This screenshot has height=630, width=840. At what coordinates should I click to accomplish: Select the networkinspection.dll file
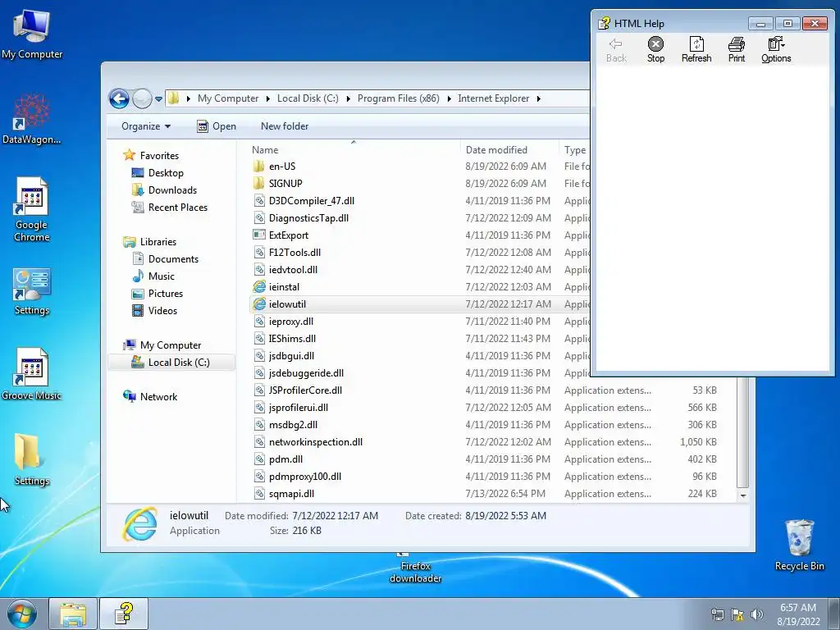[316, 442]
